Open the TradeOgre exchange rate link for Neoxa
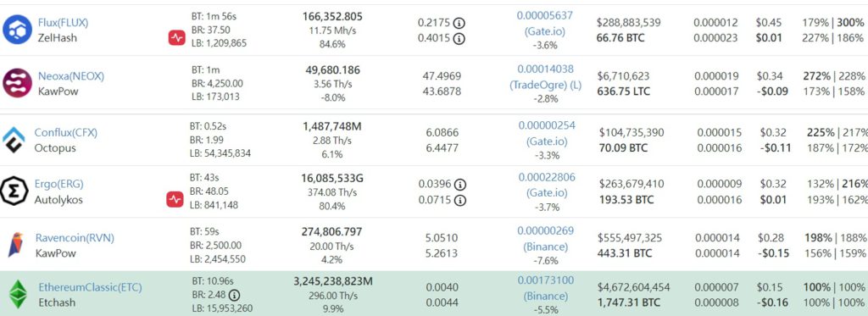Screen dimensions: 868x316 click(x=545, y=77)
